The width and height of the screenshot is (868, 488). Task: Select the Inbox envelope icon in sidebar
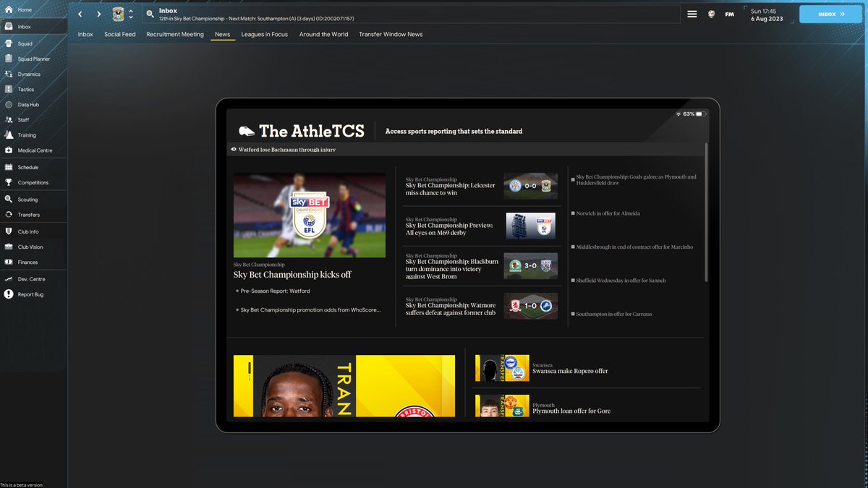point(9,27)
